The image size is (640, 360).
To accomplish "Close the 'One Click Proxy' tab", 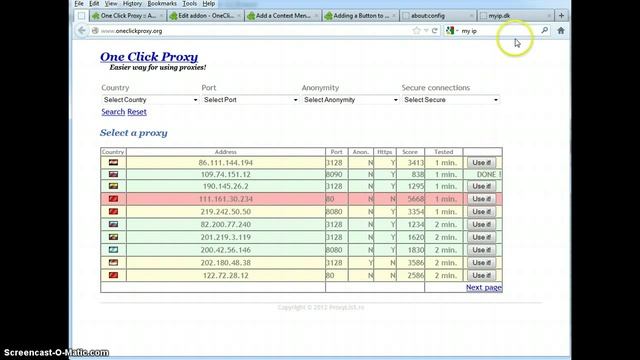I will (x=161, y=16).
